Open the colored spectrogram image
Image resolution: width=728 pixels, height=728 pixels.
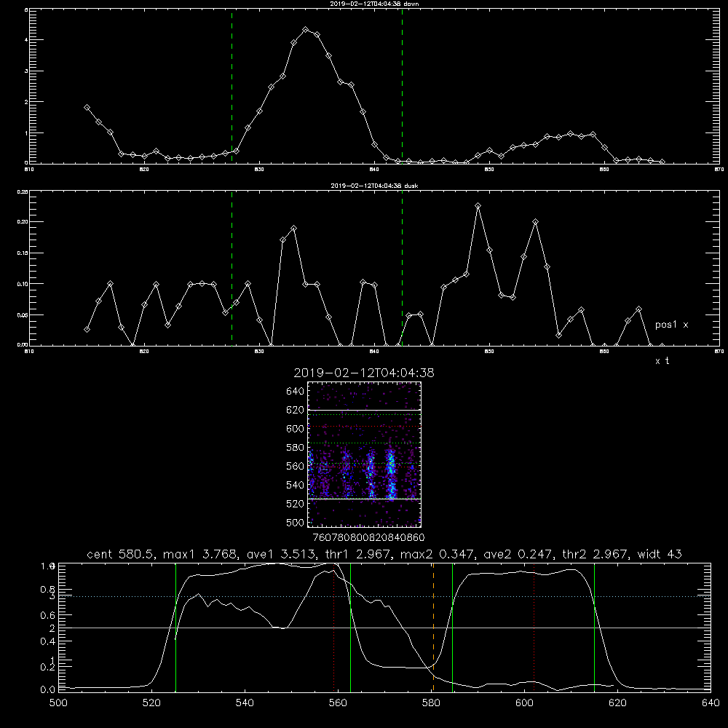pyautogui.click(x=365, y=454)
